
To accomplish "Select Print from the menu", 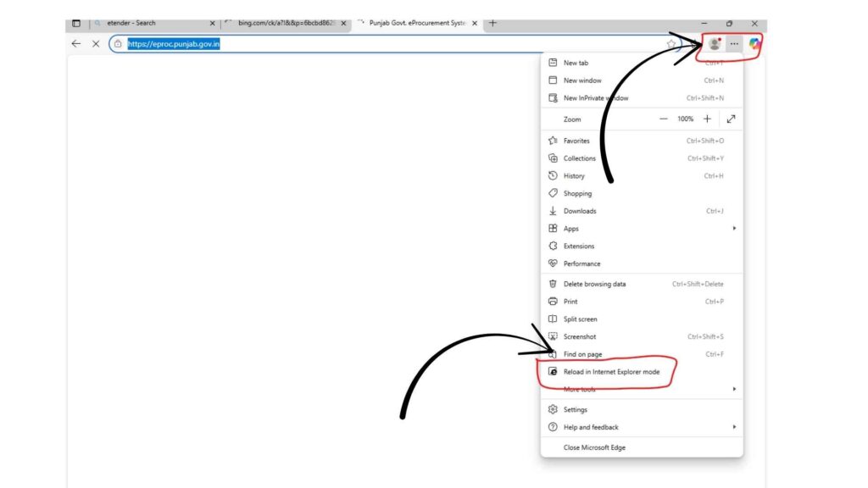I will [x=642, y=302].
